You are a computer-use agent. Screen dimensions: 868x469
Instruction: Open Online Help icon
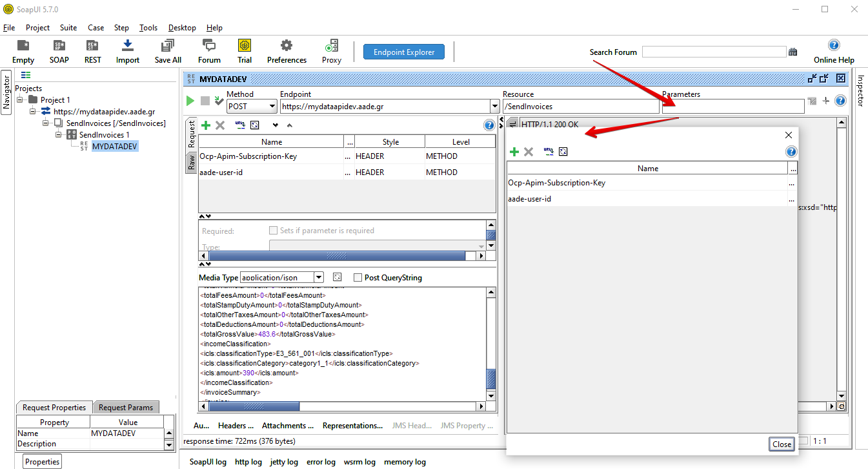coord(834,45)
